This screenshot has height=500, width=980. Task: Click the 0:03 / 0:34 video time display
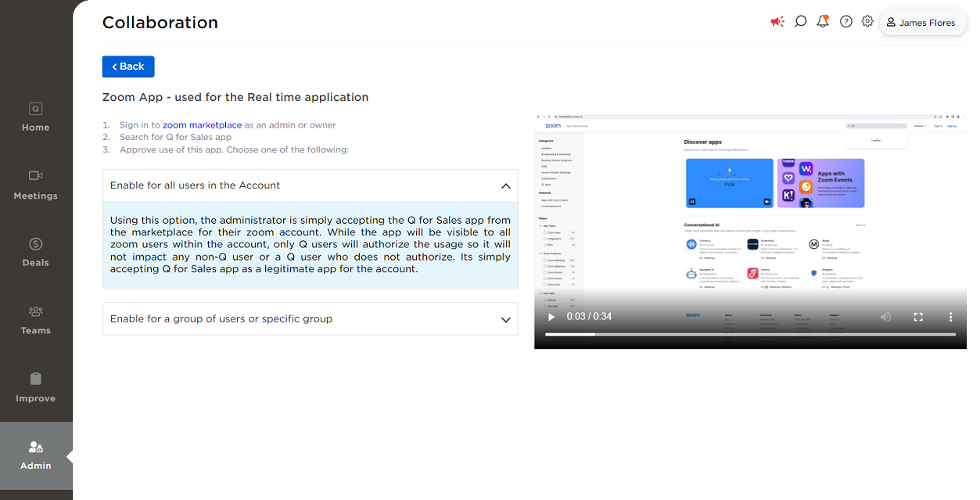589,317
